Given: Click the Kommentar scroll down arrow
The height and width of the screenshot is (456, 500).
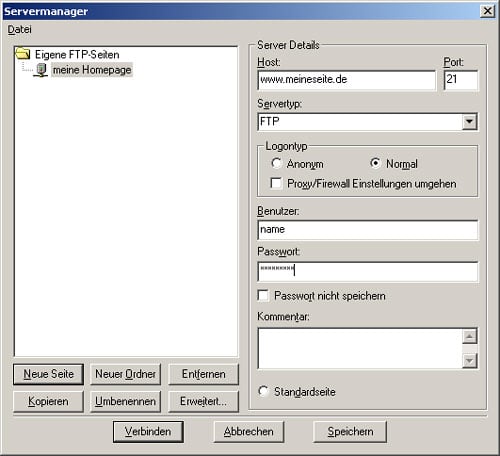Looking at the screenshot, I should coord(470,361).
